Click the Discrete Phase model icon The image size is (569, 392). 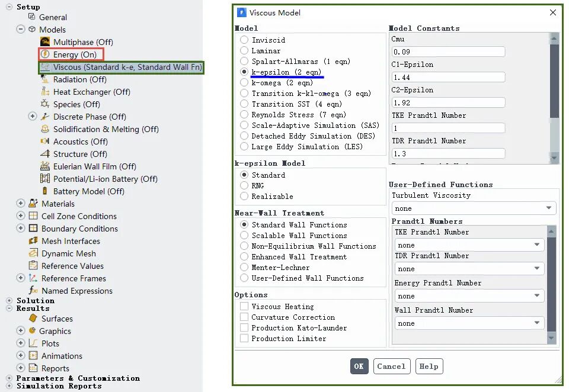[45, 117]
